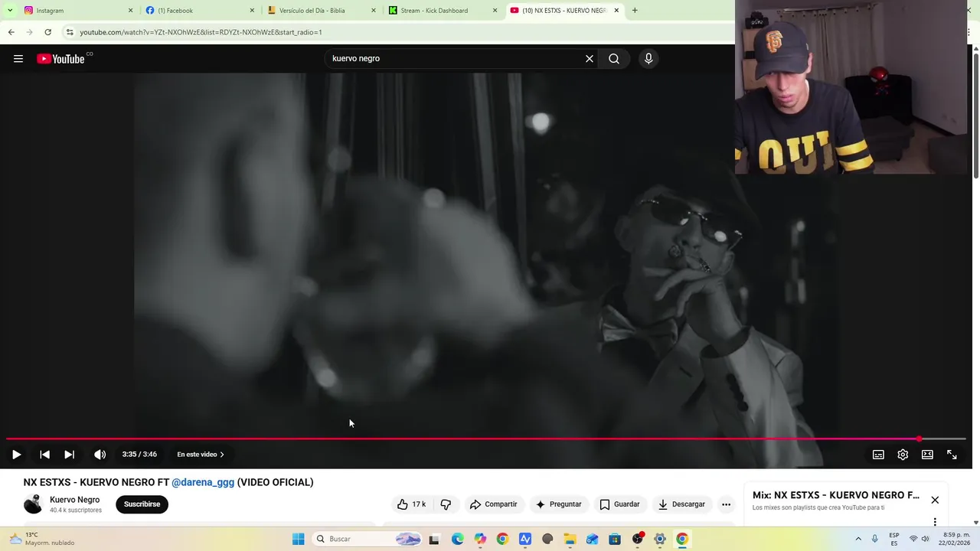
Task: Open the YouTube hamburger guide menu
Action: [18, 59]
